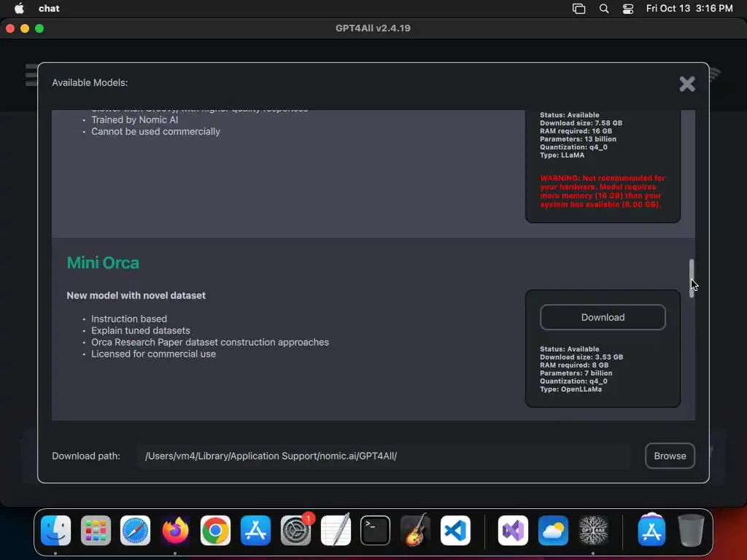This screenshot has width=747, height=560.
Task: Select 'New model with novel dataset' text
Action: pyautogui.click(x=136, y=295)
